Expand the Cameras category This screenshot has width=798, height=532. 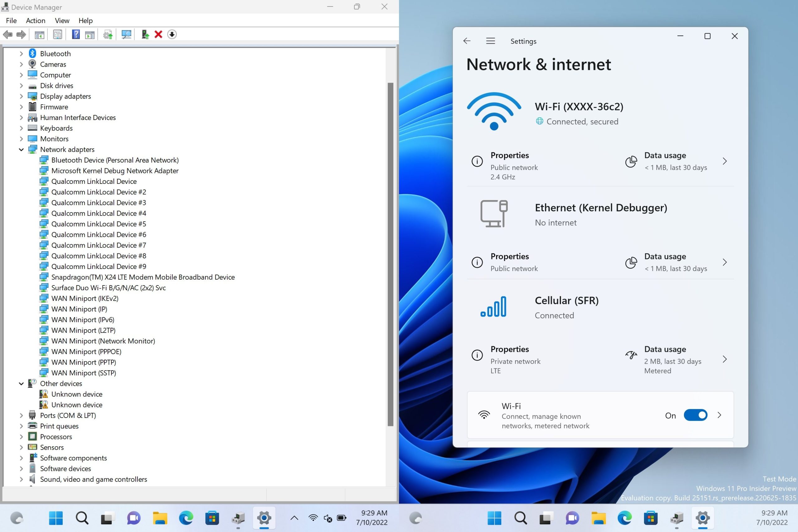[x=21, y=64]
